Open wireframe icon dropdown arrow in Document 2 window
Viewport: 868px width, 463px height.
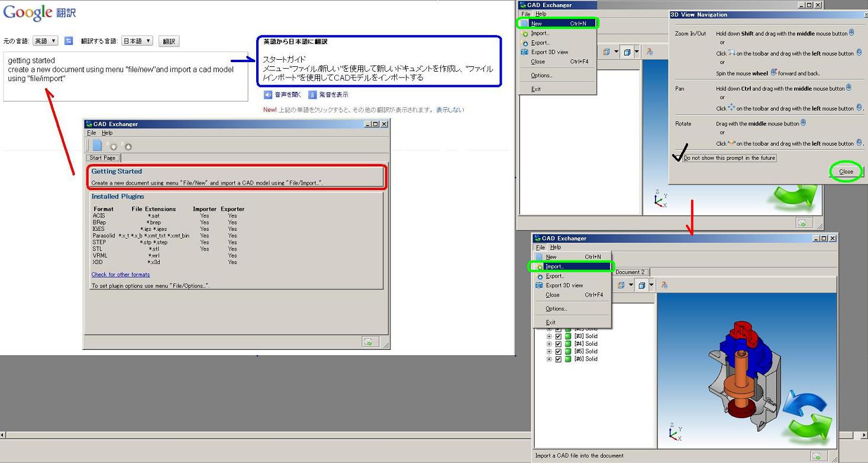[630, 285]
